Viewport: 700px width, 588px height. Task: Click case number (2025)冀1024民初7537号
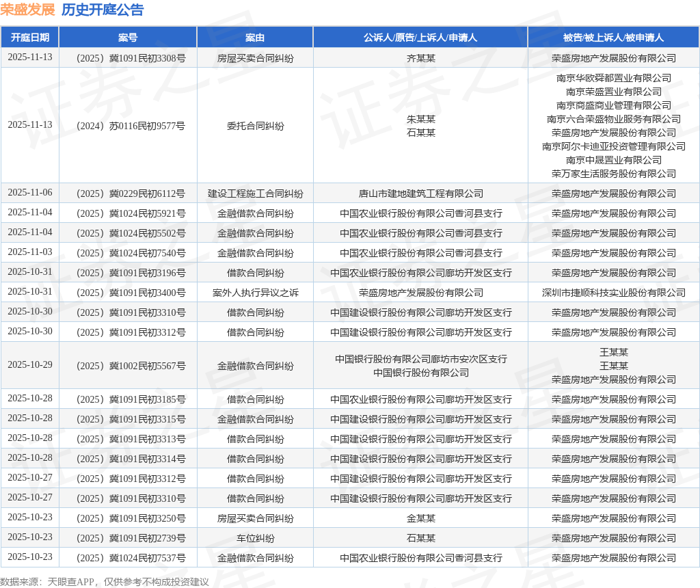(131, 558)
